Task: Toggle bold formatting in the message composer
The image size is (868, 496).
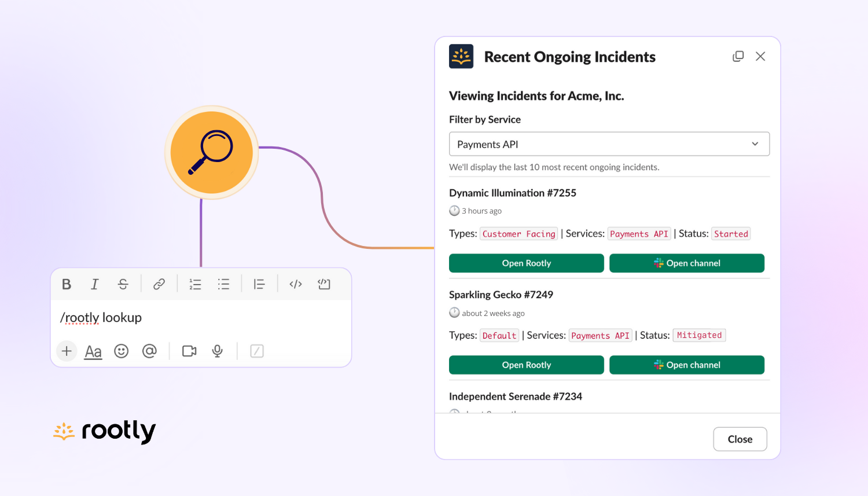Action: coord(67,284)
